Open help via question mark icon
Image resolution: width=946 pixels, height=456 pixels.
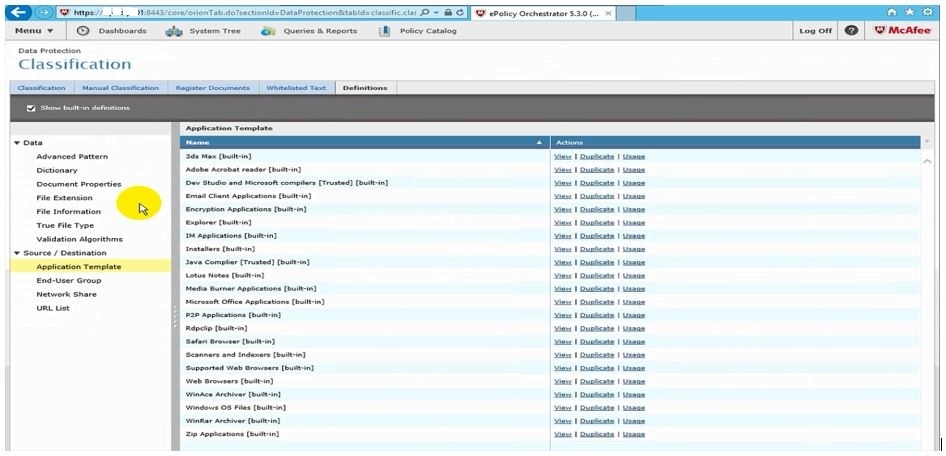click(851, 31)
